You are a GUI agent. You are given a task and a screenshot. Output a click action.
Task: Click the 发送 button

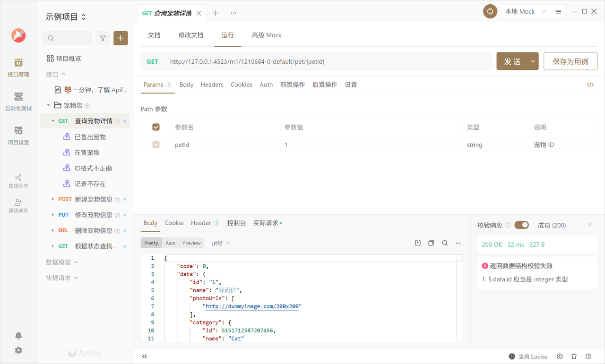point(512,61)
